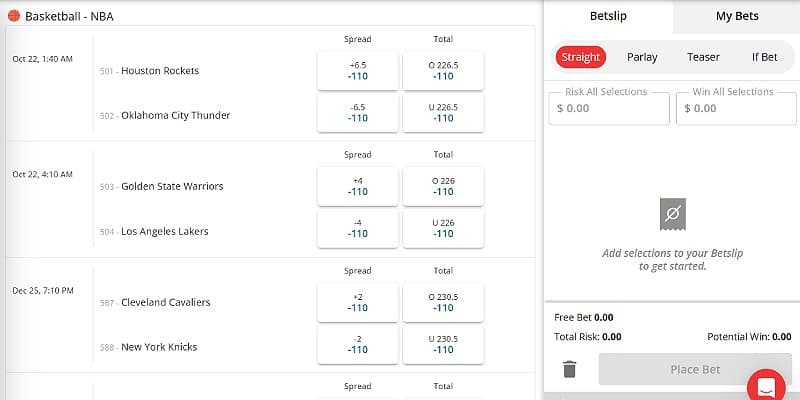Choose the Teaser bet type
The width and height of the screenshot is (800, 400).
[x=703, y=57]
